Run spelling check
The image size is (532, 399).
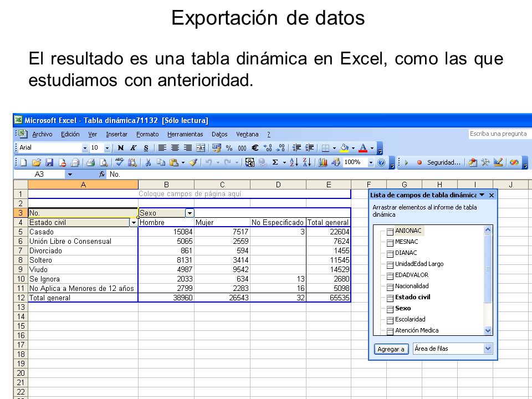point(119,162)
